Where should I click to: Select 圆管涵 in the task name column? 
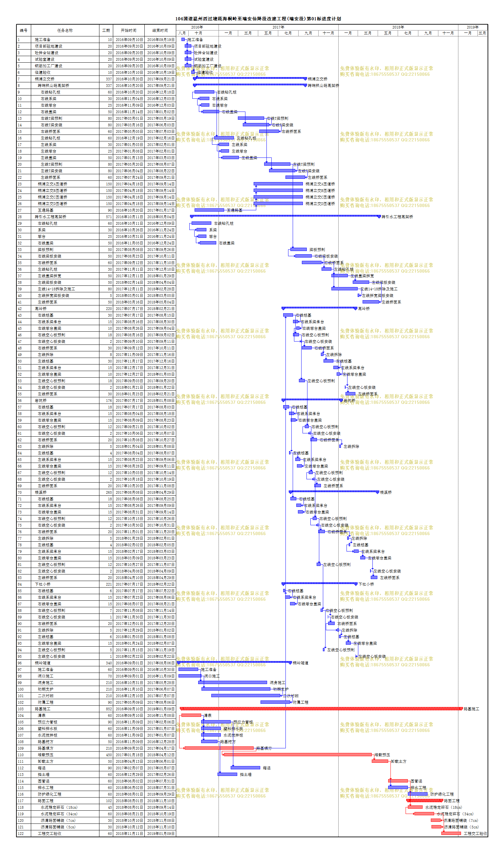click(43, 781)
